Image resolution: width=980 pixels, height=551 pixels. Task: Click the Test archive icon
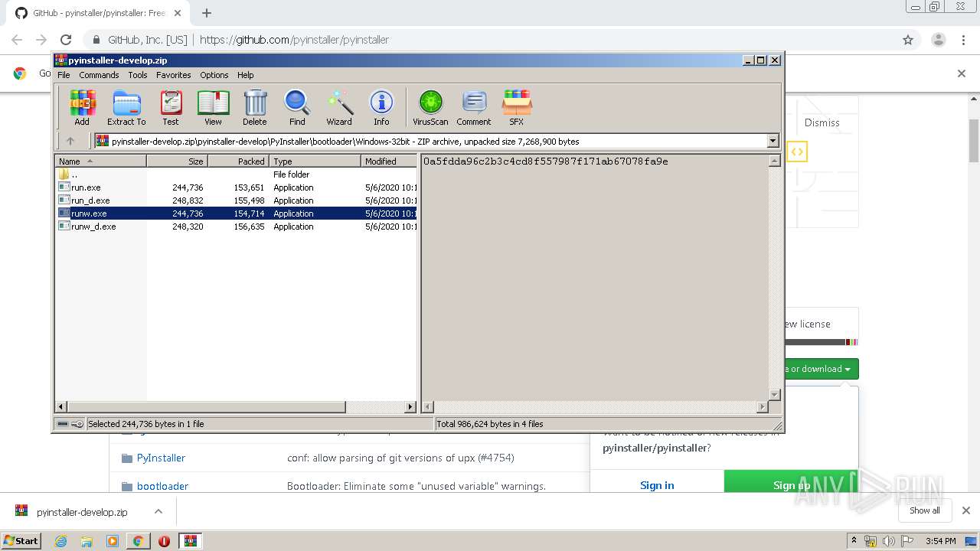(171, 108)
